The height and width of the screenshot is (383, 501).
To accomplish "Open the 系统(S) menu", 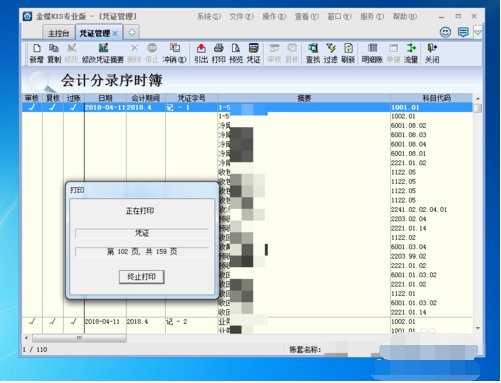I will [209, 16].
